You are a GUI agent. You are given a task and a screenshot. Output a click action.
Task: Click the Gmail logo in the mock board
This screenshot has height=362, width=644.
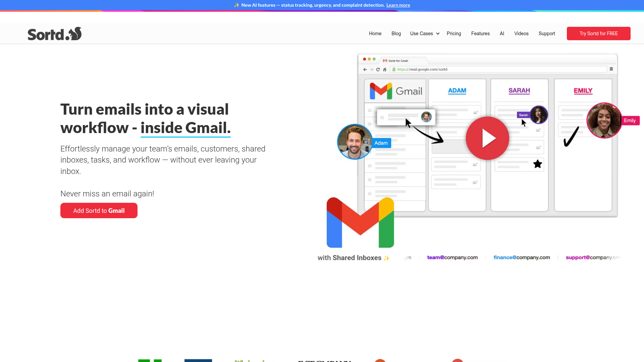(396, 91)
